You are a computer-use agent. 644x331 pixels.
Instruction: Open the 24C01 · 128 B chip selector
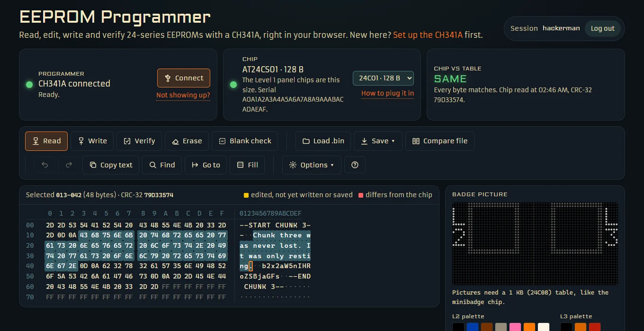click(383, 78)
